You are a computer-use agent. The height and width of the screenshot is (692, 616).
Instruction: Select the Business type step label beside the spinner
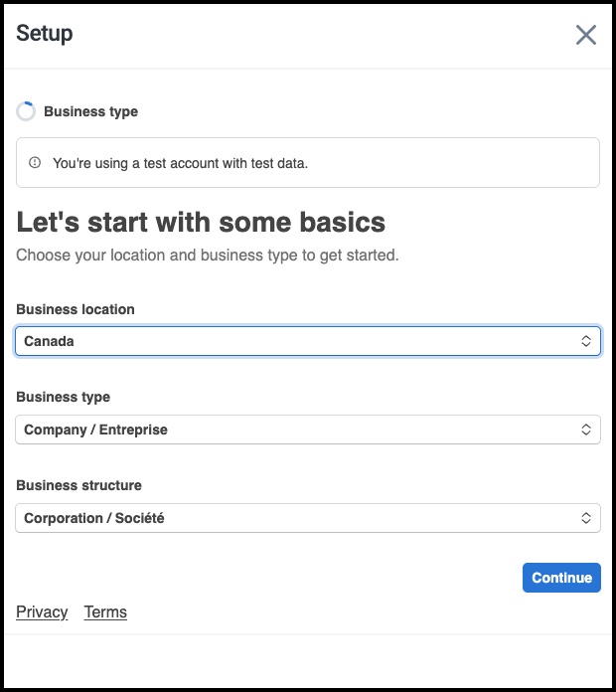coord(91,111)
